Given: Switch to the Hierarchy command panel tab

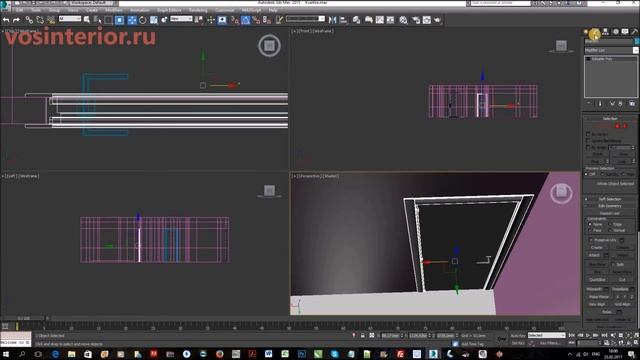Looking at the screenshot, I should point(605,32).
